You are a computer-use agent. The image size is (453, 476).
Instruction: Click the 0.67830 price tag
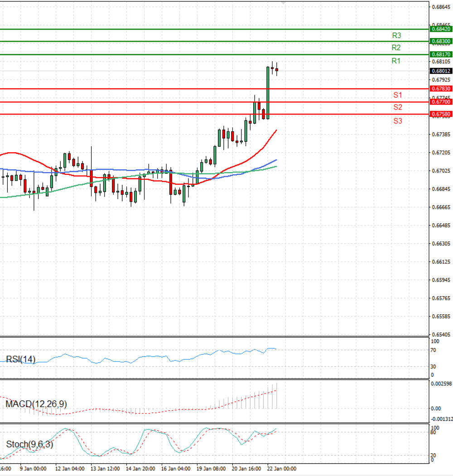(442, 89)
